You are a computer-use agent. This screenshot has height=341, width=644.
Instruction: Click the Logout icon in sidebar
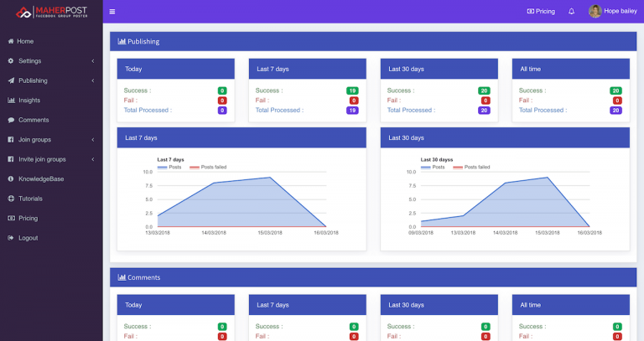[11, 238]
